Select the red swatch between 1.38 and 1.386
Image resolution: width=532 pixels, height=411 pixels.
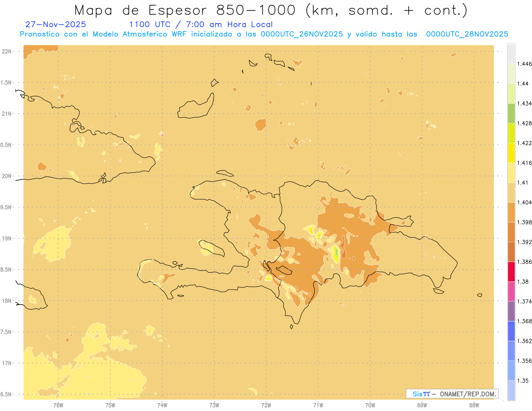pyautogui.click(x=511, y=272)
